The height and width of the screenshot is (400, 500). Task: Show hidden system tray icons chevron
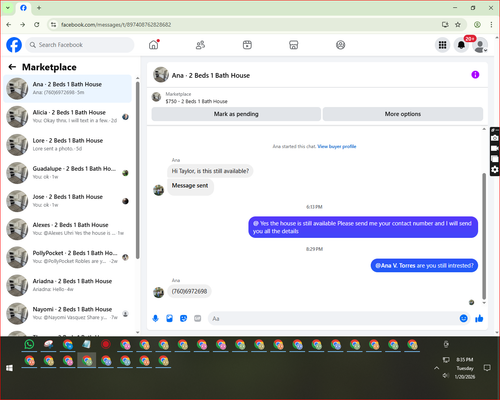click(436, 368)
